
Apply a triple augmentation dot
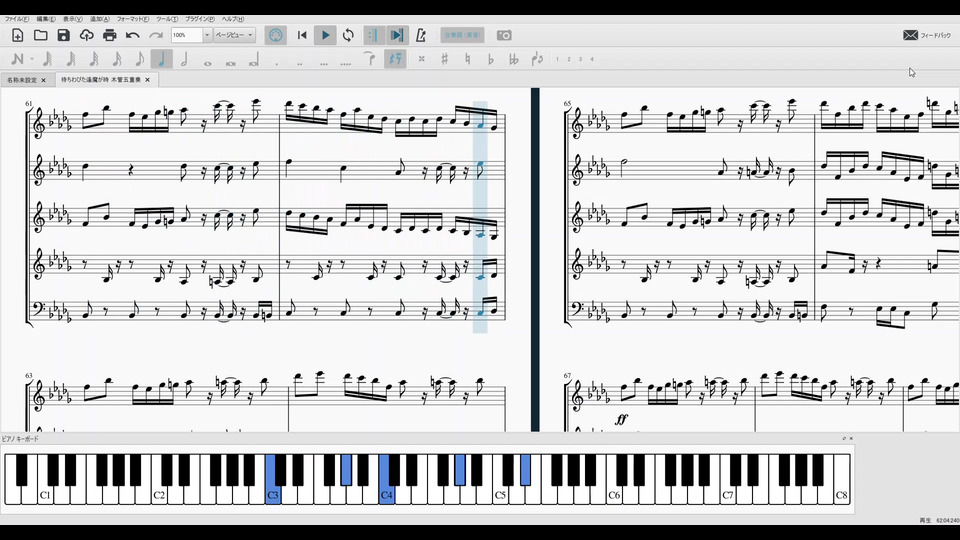[323, 62]
